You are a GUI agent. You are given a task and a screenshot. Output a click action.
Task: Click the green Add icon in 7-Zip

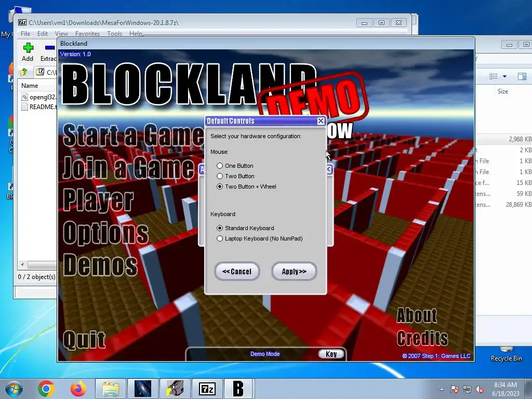[28, 48]
